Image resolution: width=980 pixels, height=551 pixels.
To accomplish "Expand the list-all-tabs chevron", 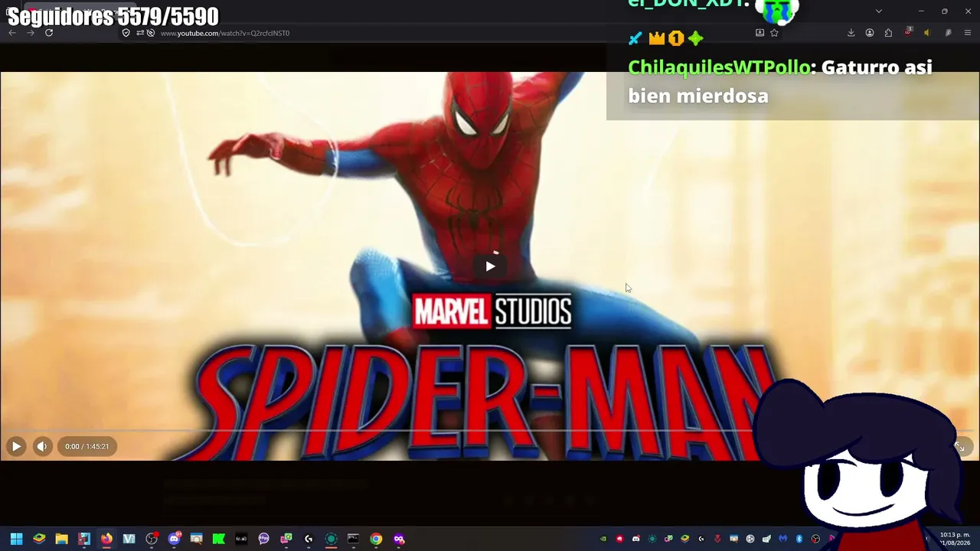I will [879, 11].
